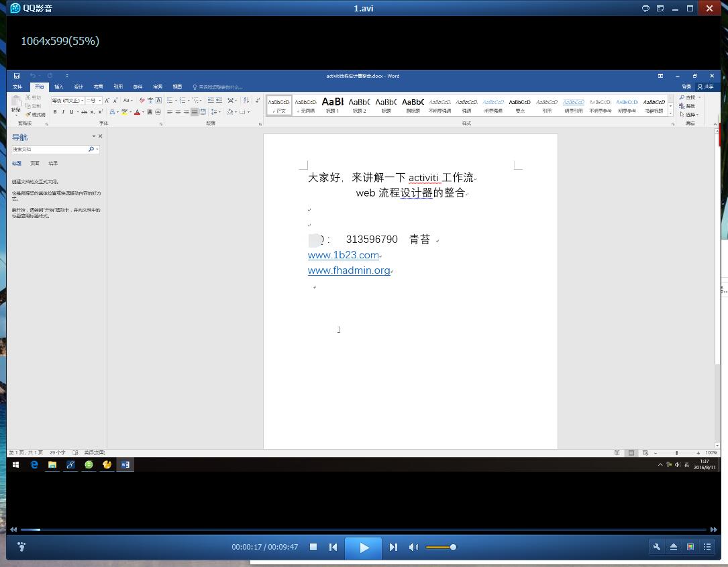Click the www.1b23.com link in video
The image size is (728, 567).
pyautogui.click(x=343, y=255)
